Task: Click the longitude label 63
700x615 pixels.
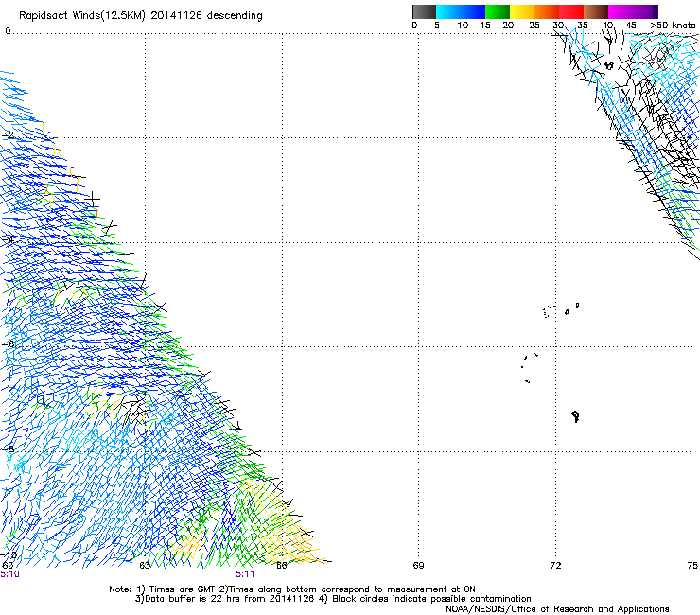Action: click(145, 566)
